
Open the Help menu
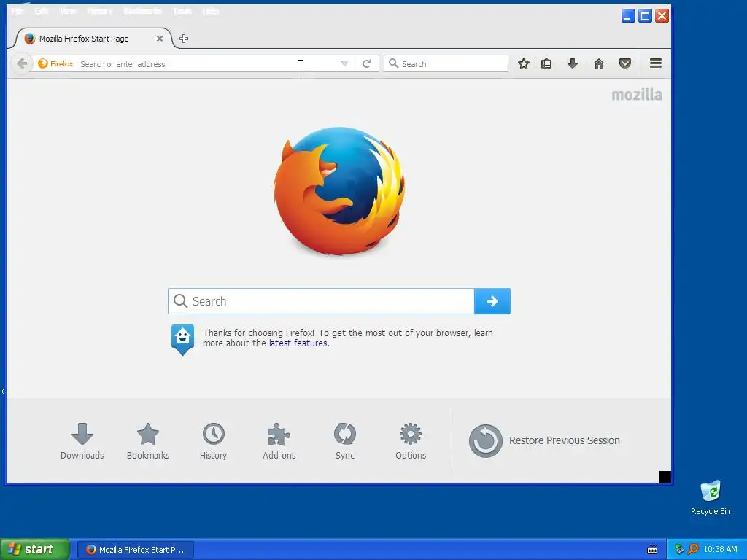pyautogui.click(x=211, y=11)
